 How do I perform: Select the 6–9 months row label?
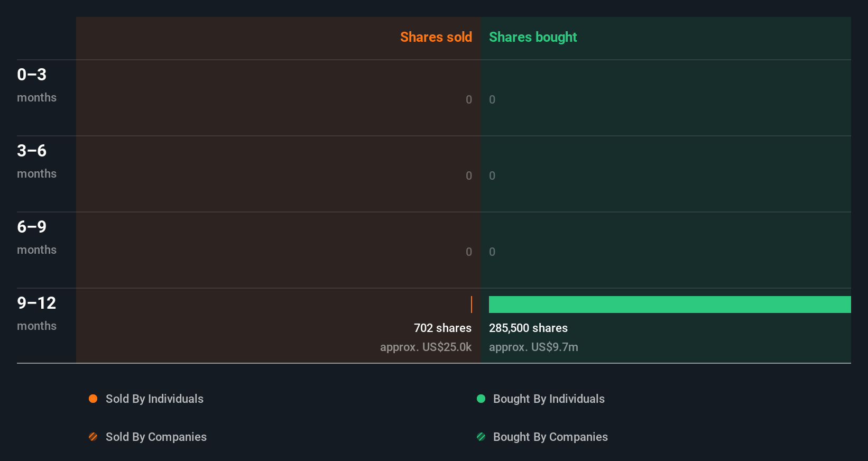36,237
